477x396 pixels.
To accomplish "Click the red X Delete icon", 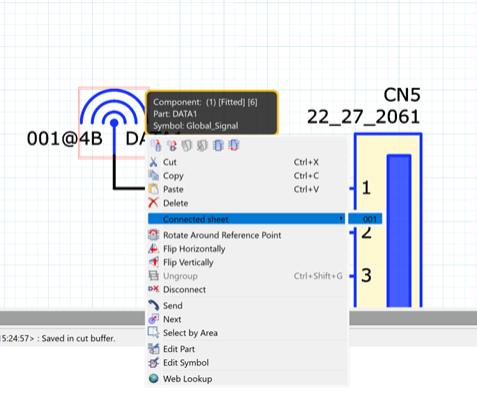I will click(x=153, y=203).
